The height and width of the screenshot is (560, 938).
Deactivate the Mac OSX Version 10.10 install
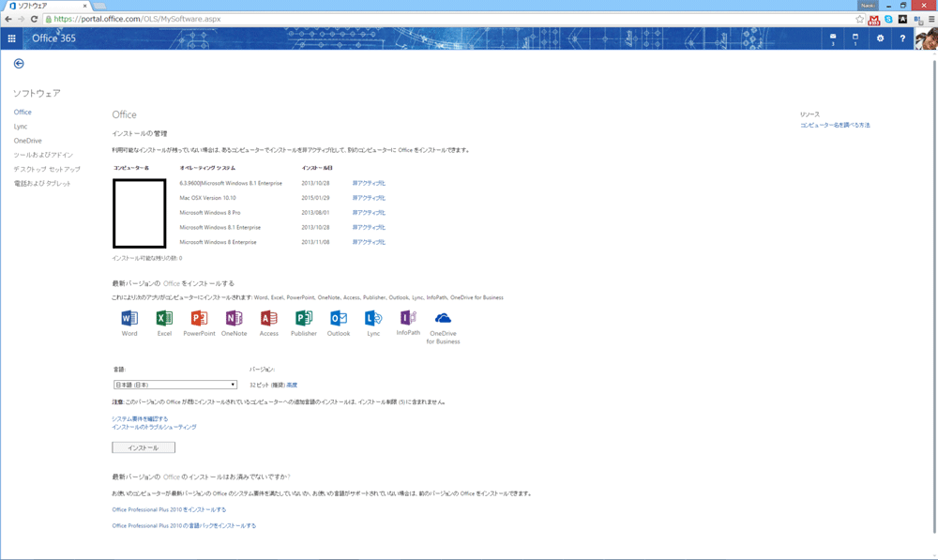click(369, 198)
